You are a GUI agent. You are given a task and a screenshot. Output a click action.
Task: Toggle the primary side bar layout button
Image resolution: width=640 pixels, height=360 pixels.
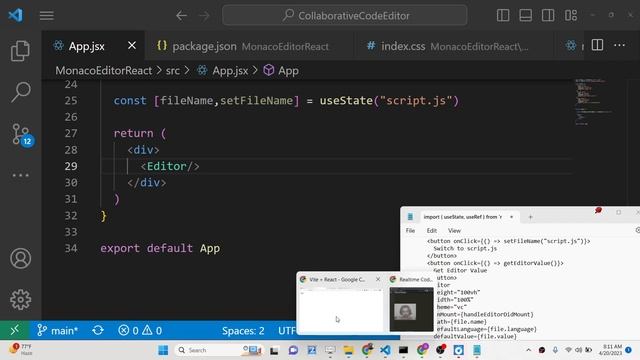(503, 16)
